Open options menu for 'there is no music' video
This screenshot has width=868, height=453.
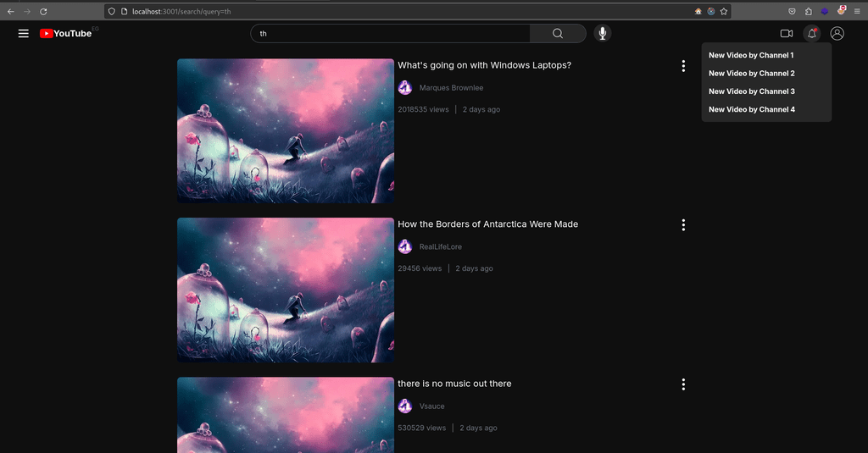point(683,384)
